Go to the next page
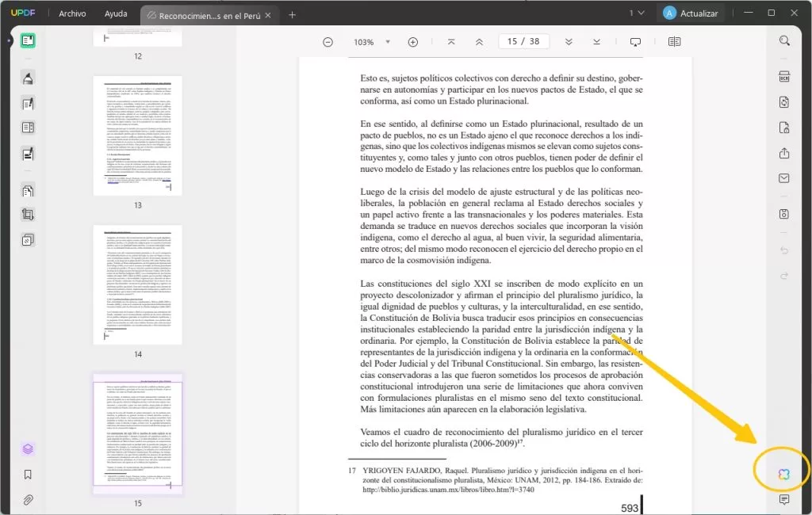 [x=569, y=42]
